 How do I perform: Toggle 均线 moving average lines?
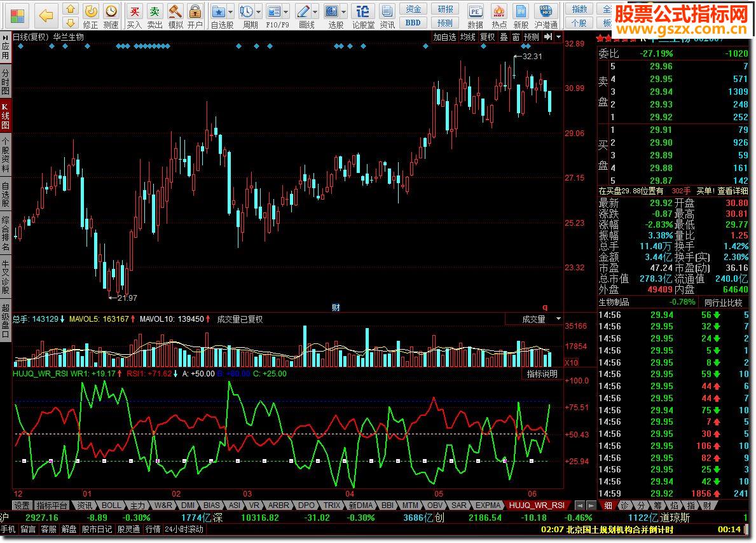468,37
